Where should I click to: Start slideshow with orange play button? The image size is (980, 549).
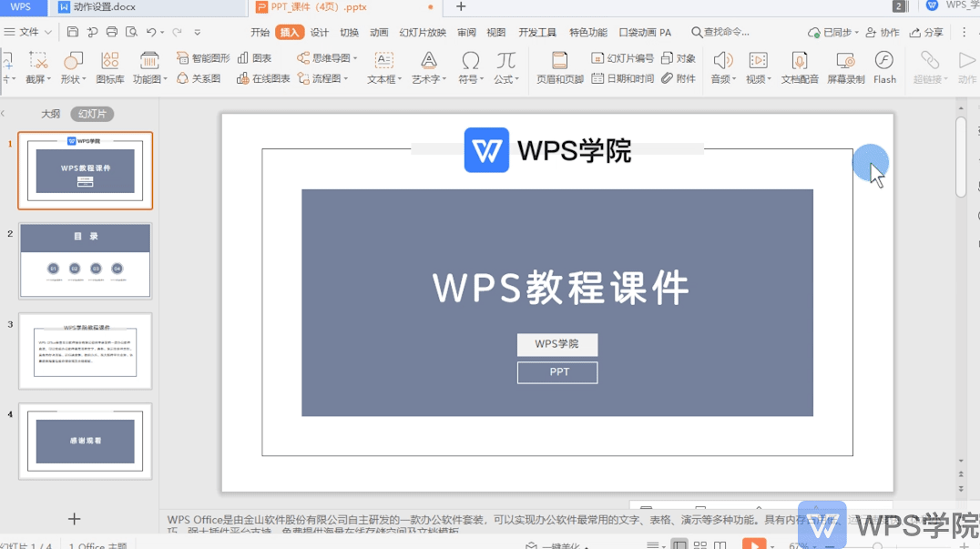coord(754,544)
